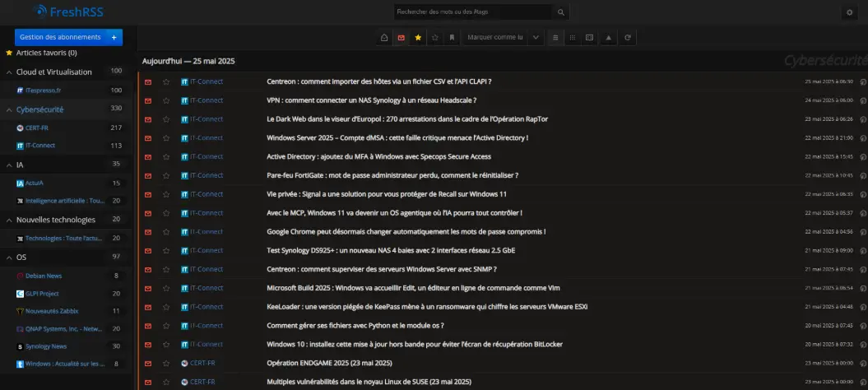Image resolution: width=868 pixels, height=390 pixels.
Task: Select the Synology News feed
Action: pyautogui.click(x=46, y=346)
